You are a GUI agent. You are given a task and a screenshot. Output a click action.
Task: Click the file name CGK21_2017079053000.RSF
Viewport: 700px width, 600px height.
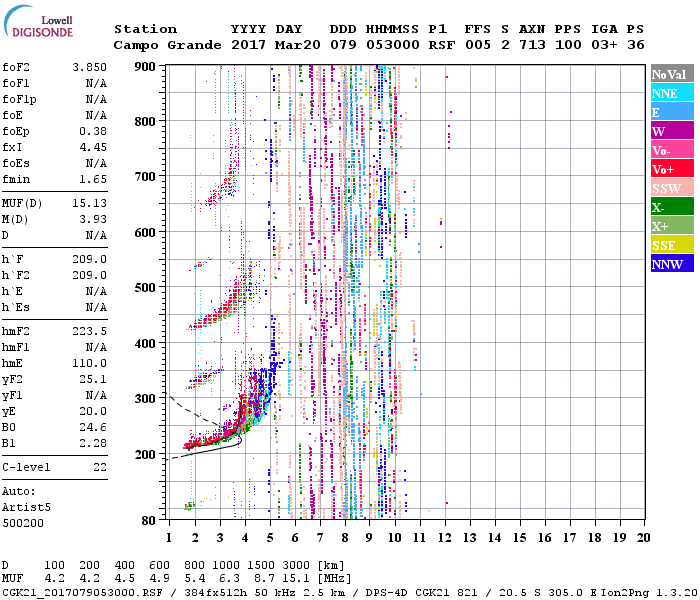coord(82,592)
